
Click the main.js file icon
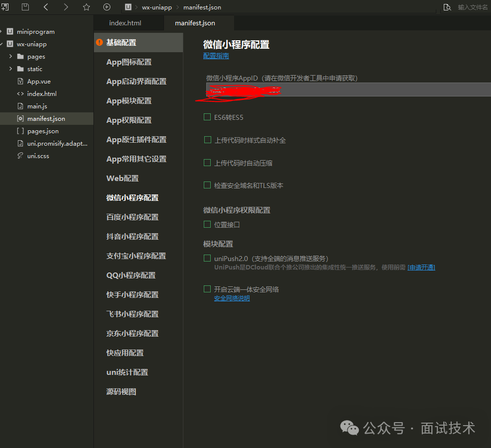click(20, 106)
